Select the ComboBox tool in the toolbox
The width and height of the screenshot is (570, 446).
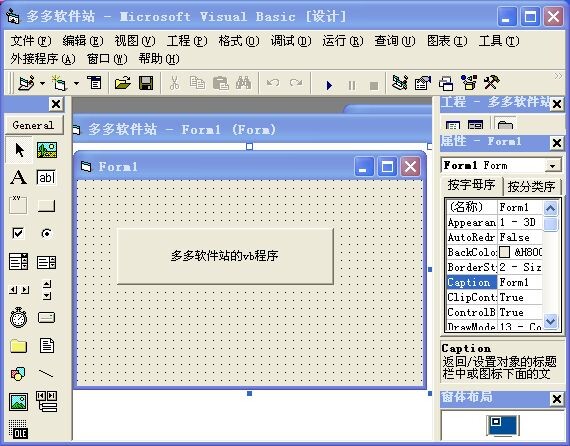point(18,262)
